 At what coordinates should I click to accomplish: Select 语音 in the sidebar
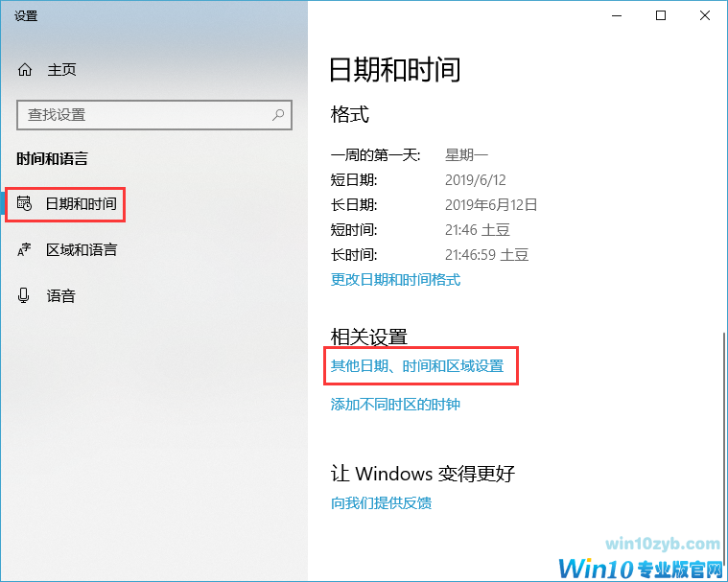60,295
